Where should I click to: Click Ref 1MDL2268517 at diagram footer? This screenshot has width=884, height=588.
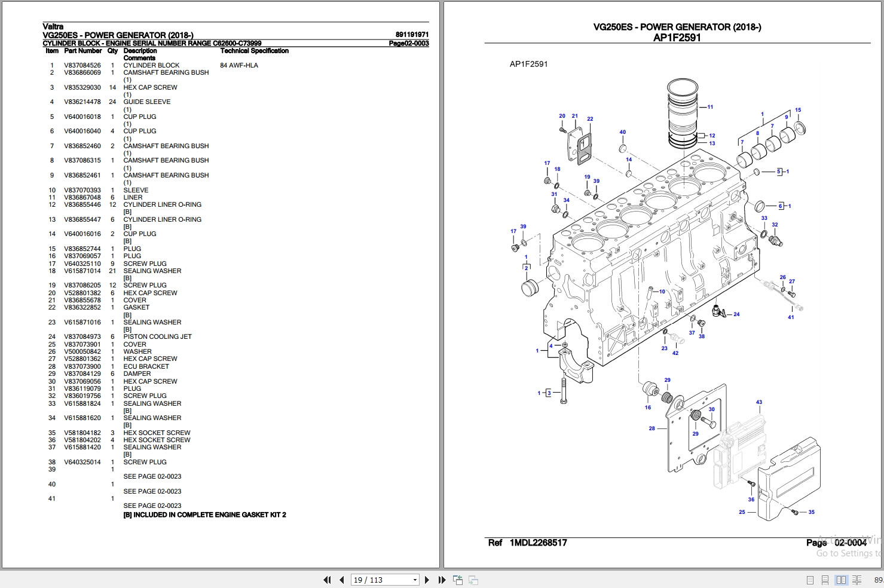click(528, 543)
